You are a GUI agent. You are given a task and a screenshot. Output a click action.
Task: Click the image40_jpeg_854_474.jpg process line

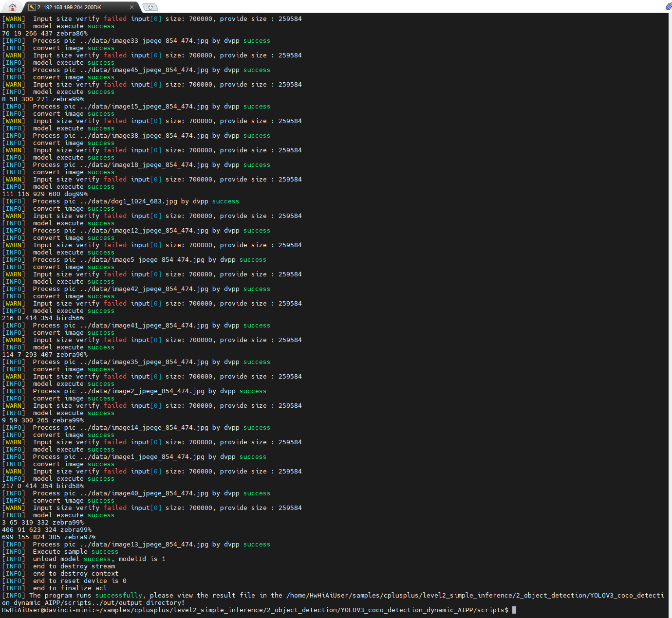click(136, 493)
